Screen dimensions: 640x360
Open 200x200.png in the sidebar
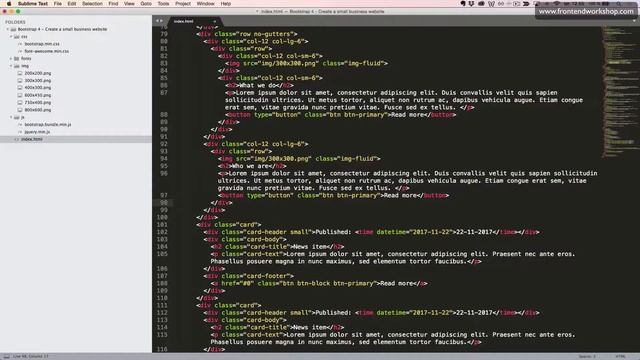[x=38, y=73]
